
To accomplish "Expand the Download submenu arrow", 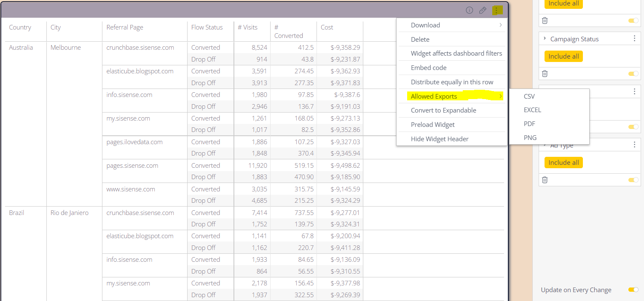I will click(x=500, y=25).
